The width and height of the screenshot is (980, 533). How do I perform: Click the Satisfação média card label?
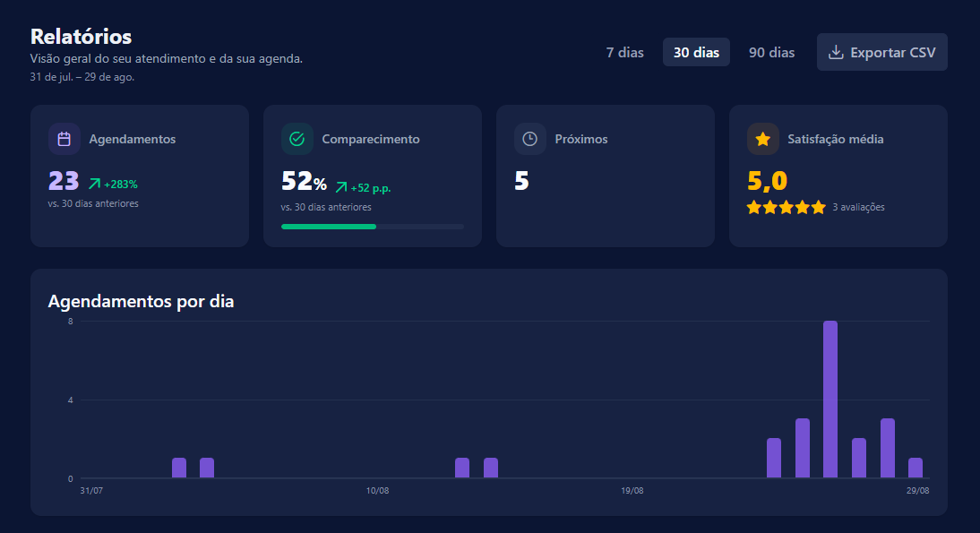(x=836, y=140)
